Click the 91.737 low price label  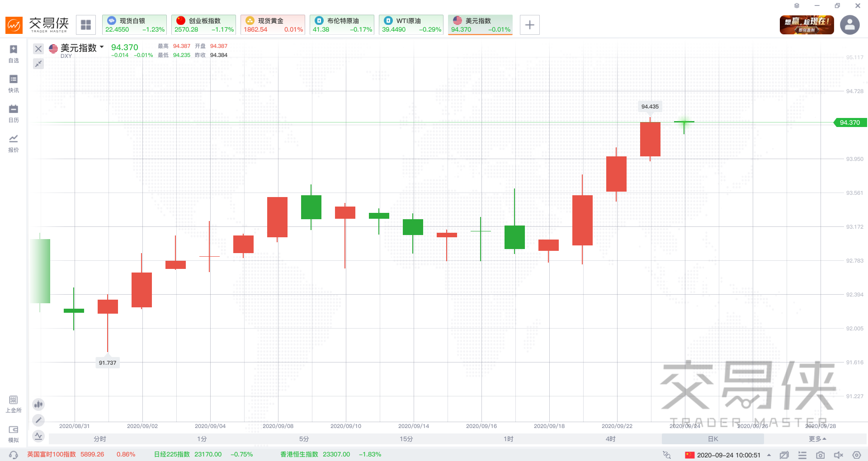click(108, 362)
